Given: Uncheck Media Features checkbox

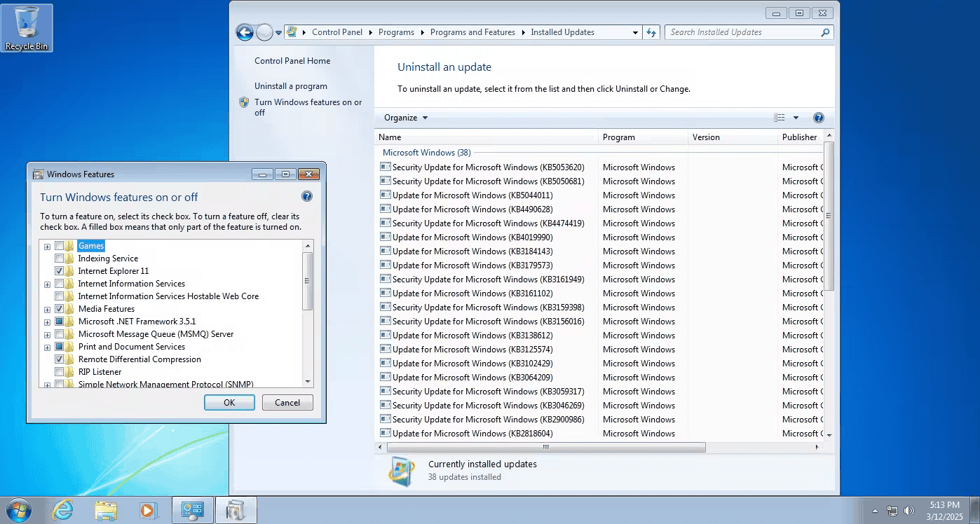Looking at the screenshot, I should [59, 309].
